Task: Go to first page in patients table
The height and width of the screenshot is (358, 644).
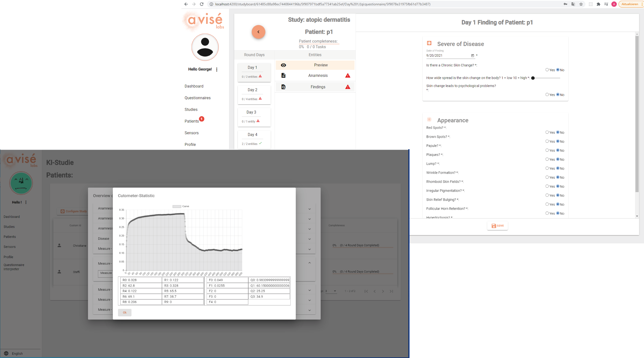Action: point(366,291)
